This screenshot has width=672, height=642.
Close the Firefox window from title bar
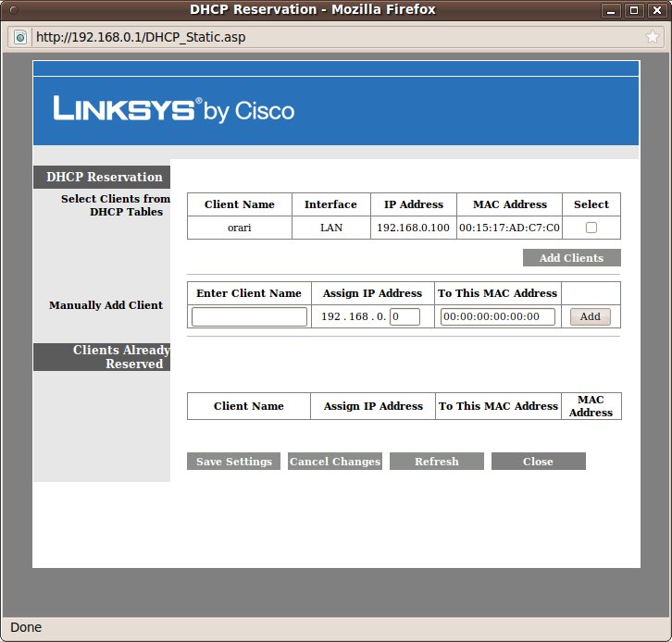(655, 10)
